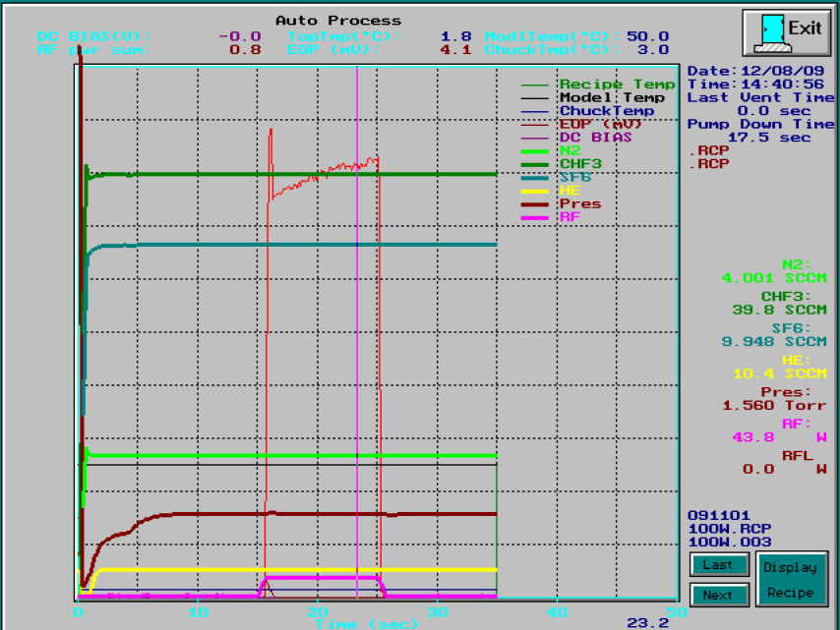Screen dimensions: 840x630
Task: Click the HE legend label
Action: [570, 191]
